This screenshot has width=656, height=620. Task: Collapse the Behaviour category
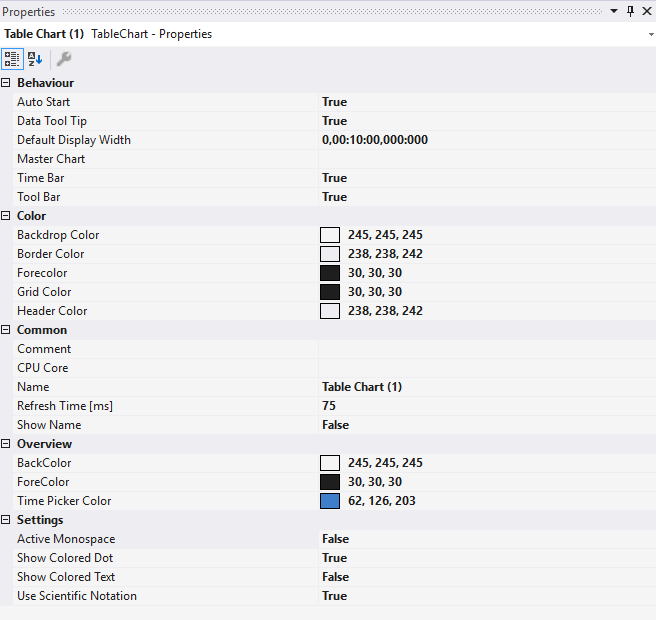coord(7,83)
